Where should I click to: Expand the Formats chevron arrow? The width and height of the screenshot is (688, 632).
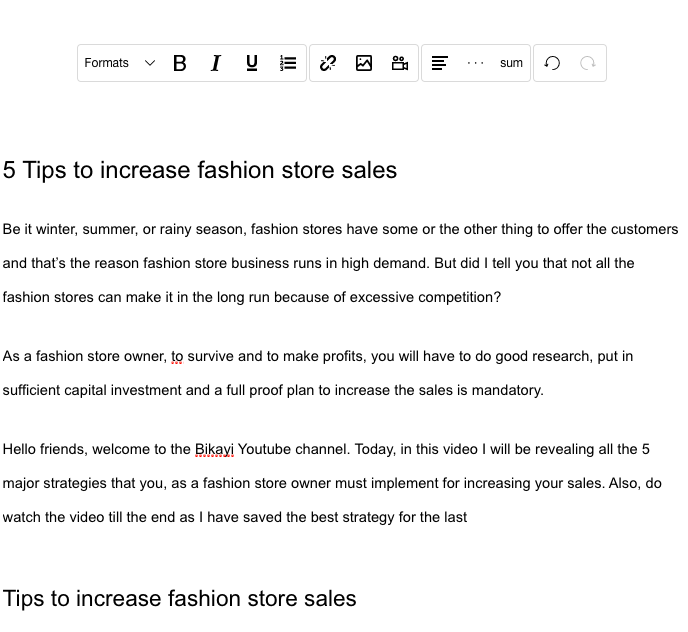150,63
